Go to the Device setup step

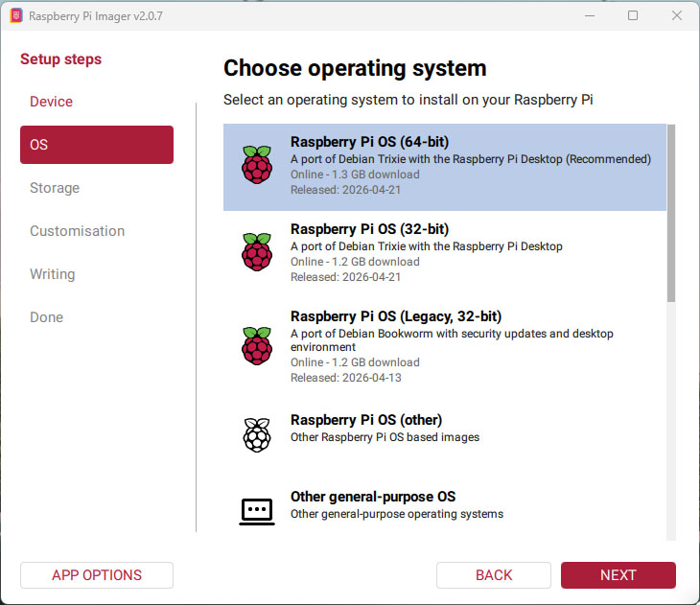[52, 102]
